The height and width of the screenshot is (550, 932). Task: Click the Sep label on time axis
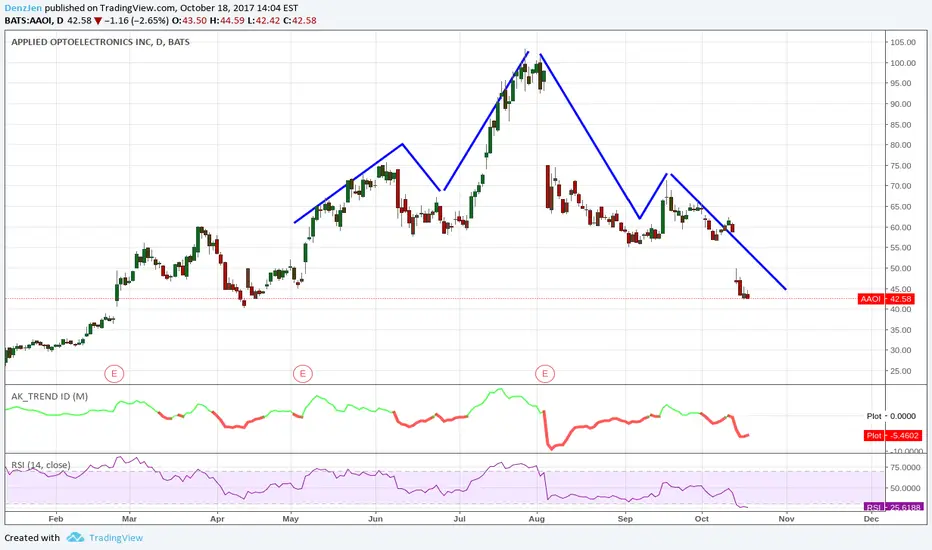pyautogui.click(x=625, y=519)
